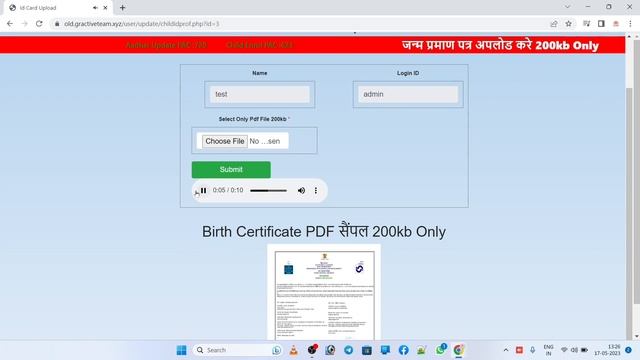Open WhatsApp from the taskbar
The image size is (640, 360).
pyautogui.click(x=440, y=350)
